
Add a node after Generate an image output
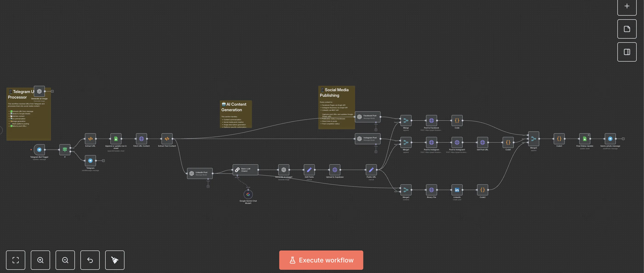pos(52,91)
